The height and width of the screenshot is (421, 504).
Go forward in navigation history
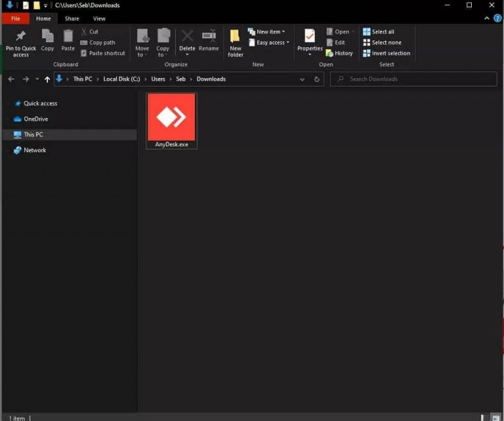(26, 79)
